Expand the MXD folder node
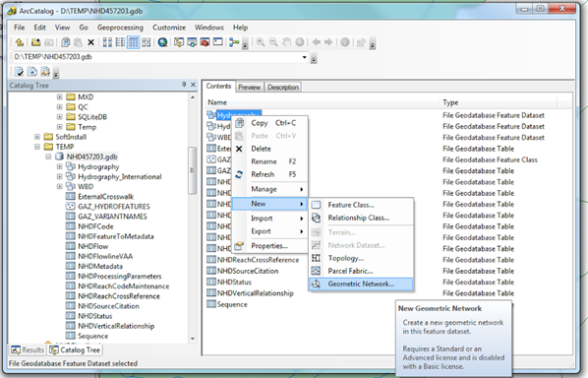This screenshot has height=378, width=588. click(60, 96)
